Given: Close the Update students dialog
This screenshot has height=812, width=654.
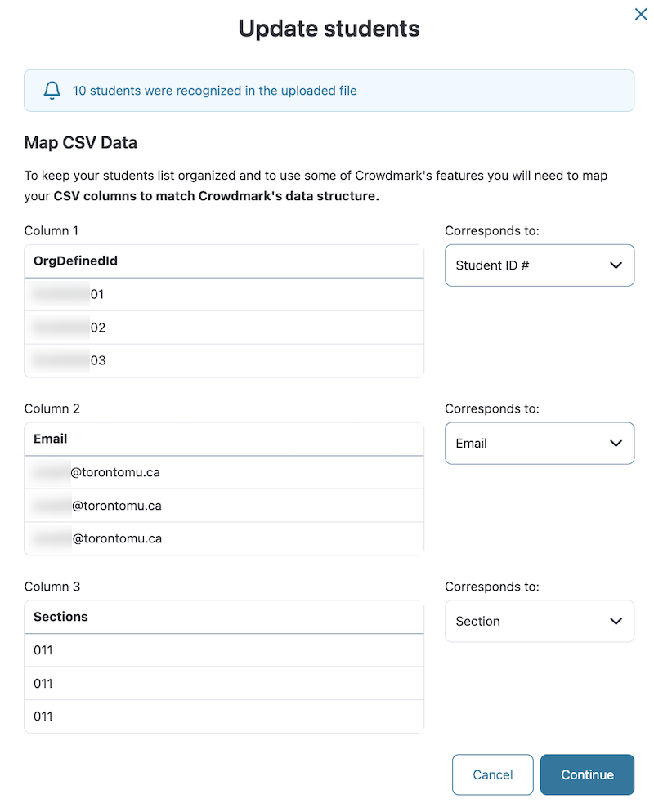Looking at the screenshot, I should tap(641, 15).
